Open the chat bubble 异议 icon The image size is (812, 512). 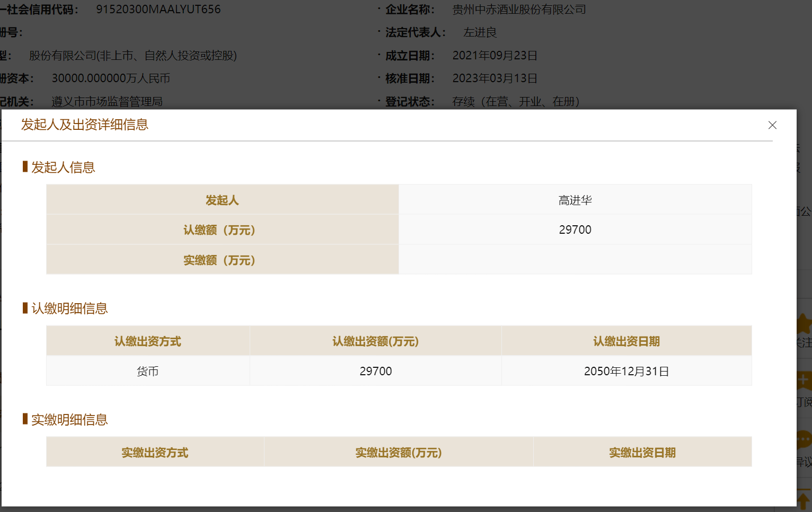[x=804, y=439]
